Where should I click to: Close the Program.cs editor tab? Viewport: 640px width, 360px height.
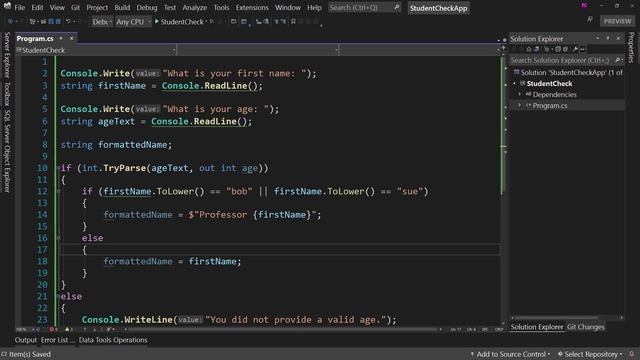click(71, 38)
